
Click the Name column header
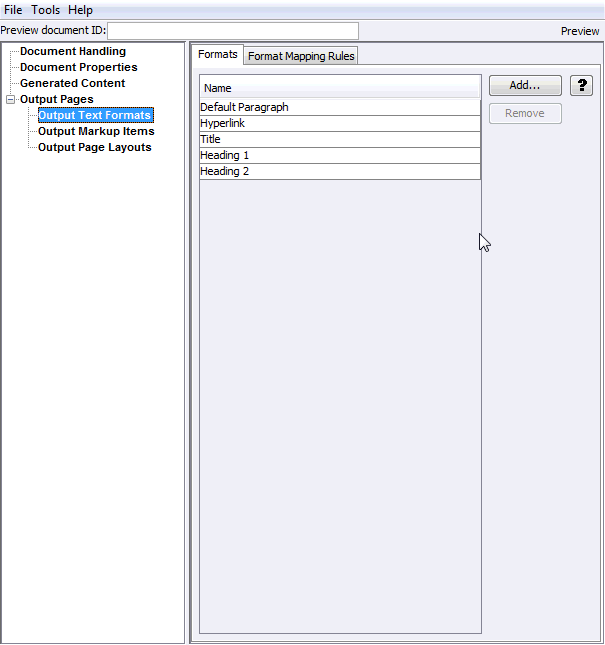tap(340, 88)
